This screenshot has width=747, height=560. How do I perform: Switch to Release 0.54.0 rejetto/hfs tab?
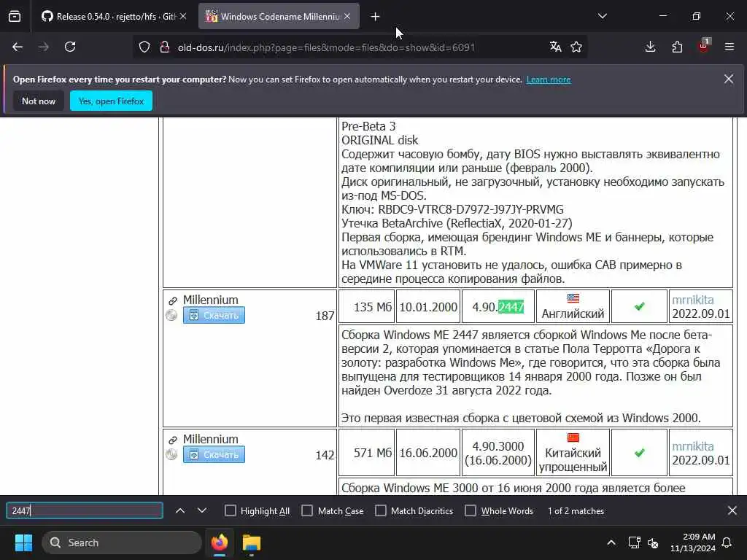pyautogui.click(x=113, y=16)
